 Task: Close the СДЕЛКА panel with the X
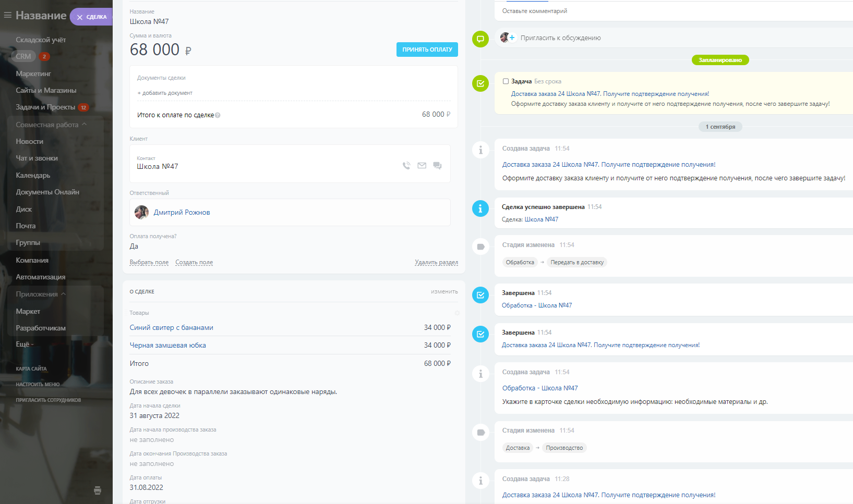[80, 17]
